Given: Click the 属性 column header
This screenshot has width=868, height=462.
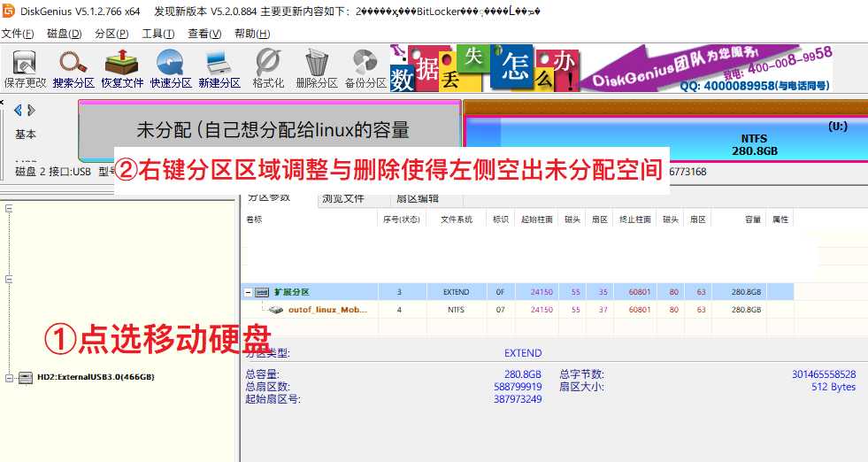Looking at the screenshot, I should (x=780, y=219).
